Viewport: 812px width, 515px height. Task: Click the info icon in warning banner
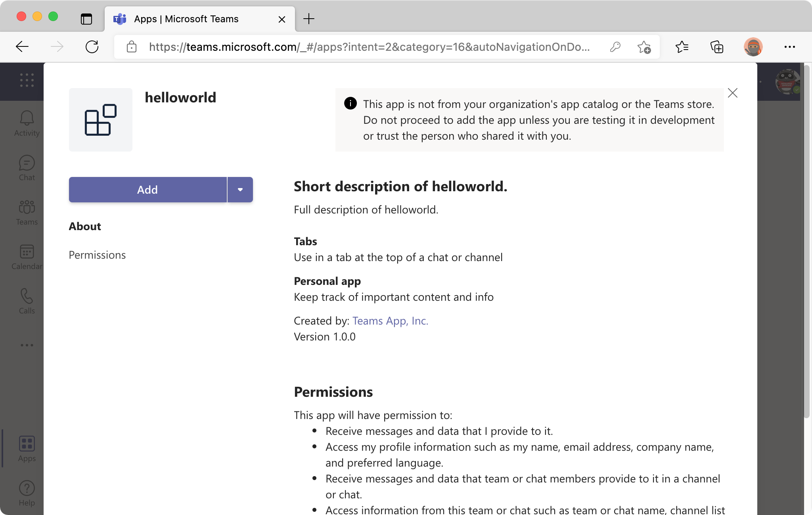pyautogui.click(x=350, y=104)
